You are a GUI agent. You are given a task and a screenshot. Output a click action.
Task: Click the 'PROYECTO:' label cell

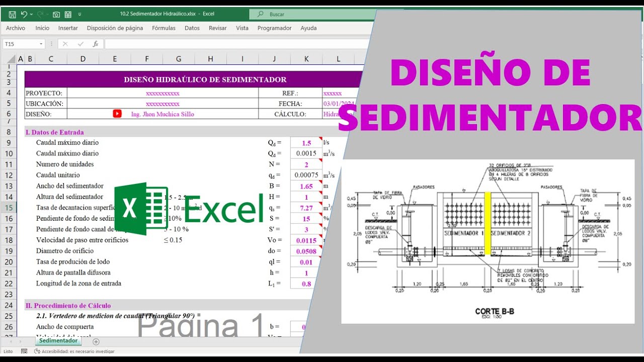click(x=46, y=93)
